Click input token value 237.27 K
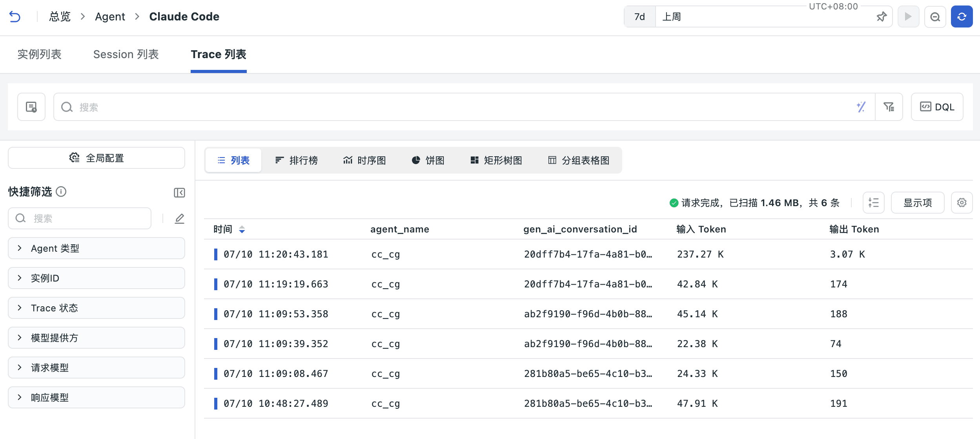The image size is (980, 439). point(700,254)
